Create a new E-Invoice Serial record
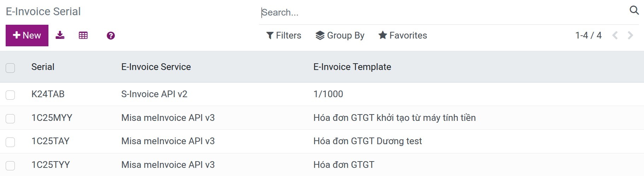This screenshot has width=644, height=176. click(x=27, y=35)
